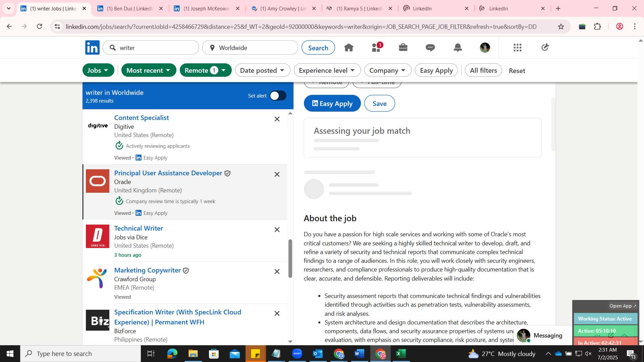The height and width of the screenshot is (362, 644).
Task: Open the Company filter dropdown
Action: [388, 70]
